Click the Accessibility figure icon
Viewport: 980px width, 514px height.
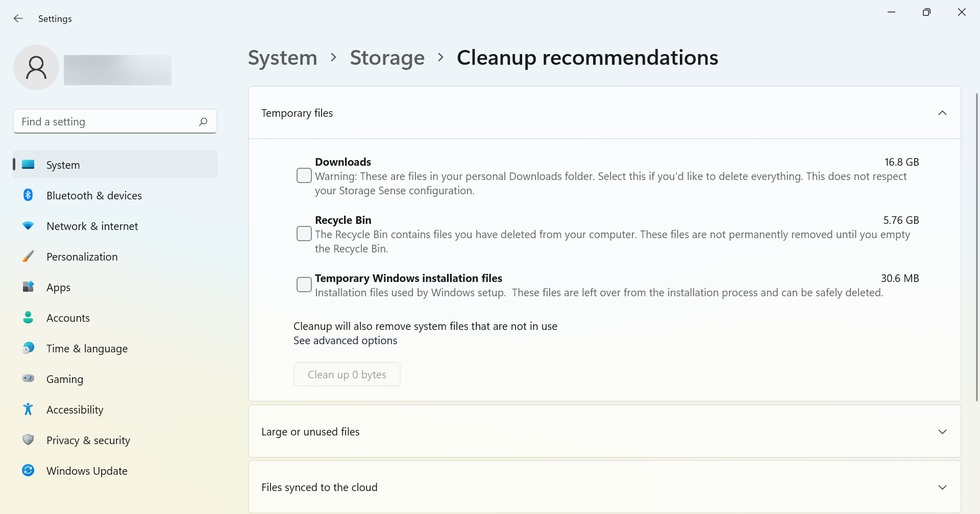tap(28, 409)
